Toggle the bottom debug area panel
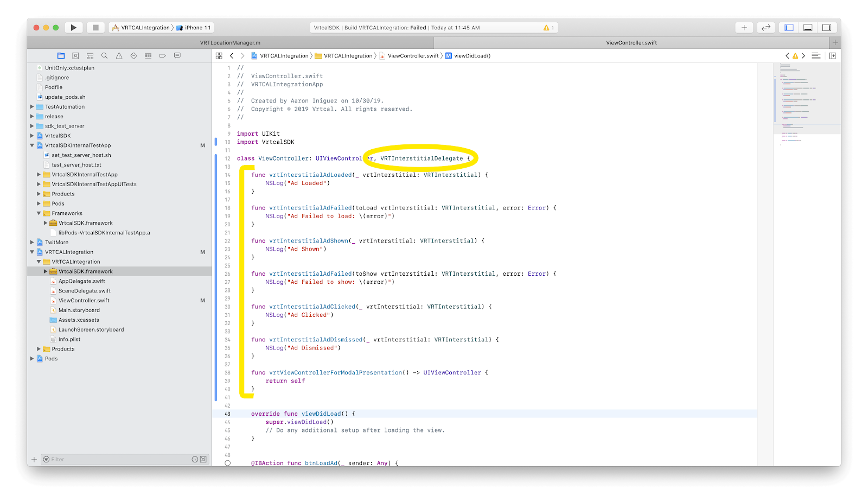Screen dimensions: 868x502 (x=808, y=28)
